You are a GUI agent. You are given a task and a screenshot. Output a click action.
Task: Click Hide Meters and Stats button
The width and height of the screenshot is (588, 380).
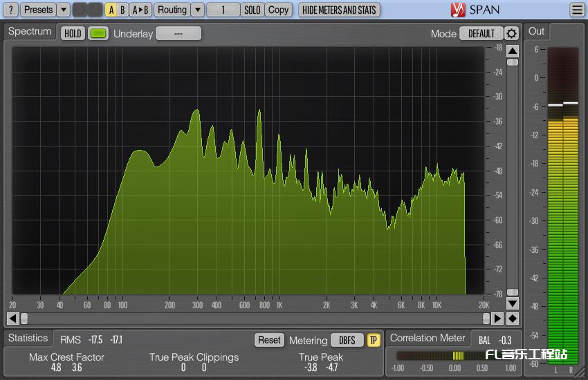pos(339,10)
